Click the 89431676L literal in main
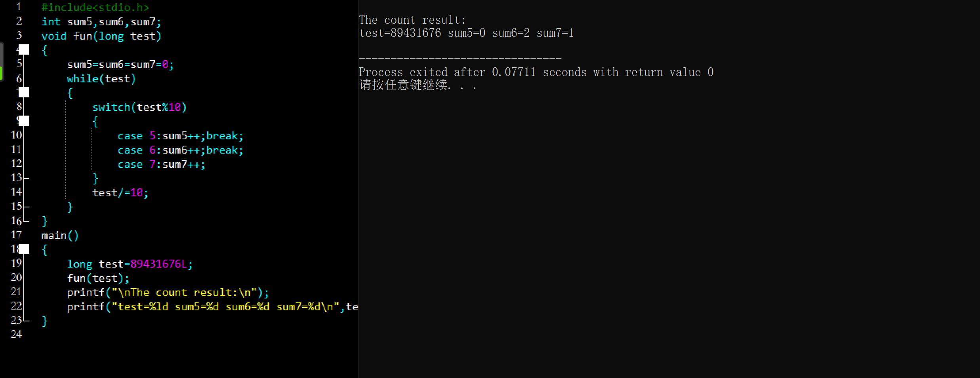The width and height of the screenshot is (980, 378). [158, 264]
